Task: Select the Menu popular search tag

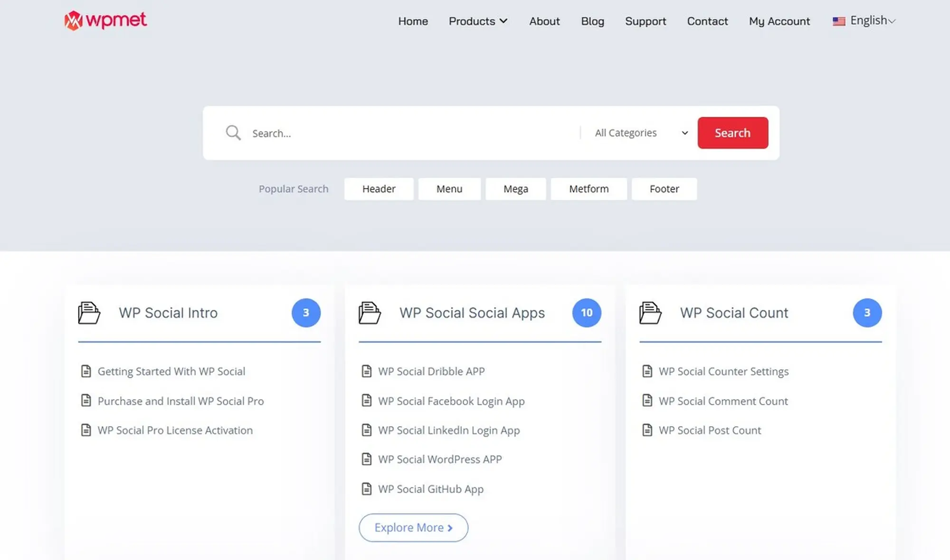Action: (449, 189)
